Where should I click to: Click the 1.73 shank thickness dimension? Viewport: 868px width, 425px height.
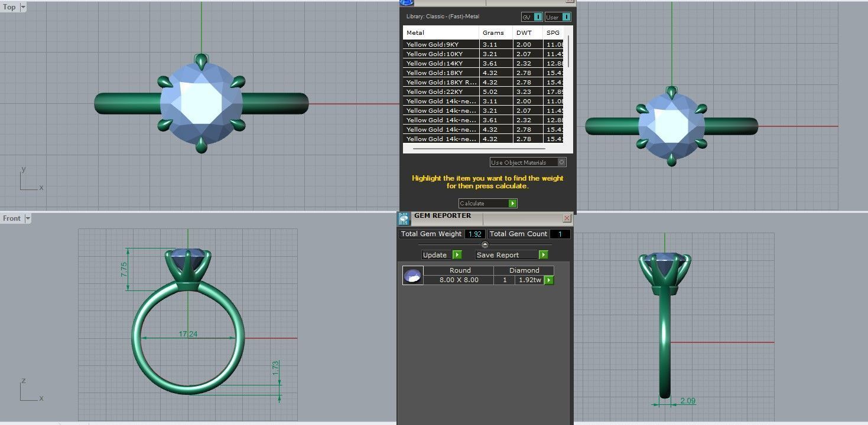tap(275, 369)
